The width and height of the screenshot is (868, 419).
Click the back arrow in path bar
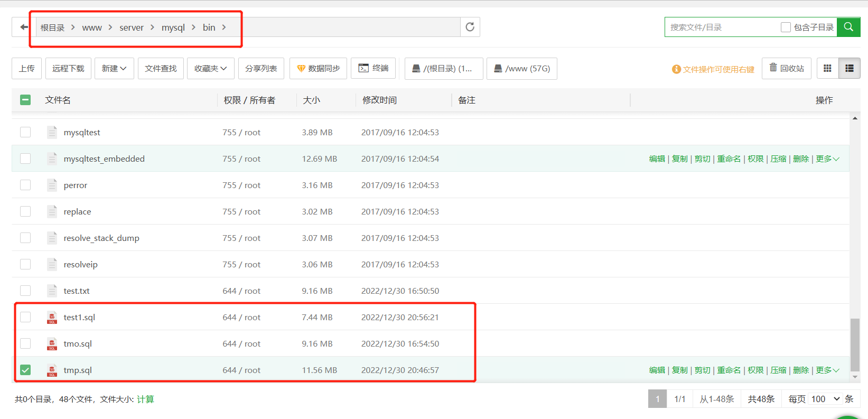(24, 27)
